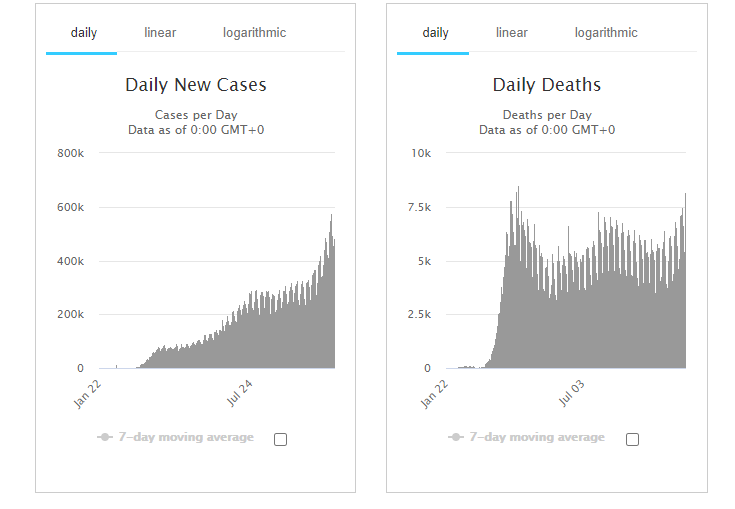Click the Daily New Cases chart title

click(x=196, y=85)
